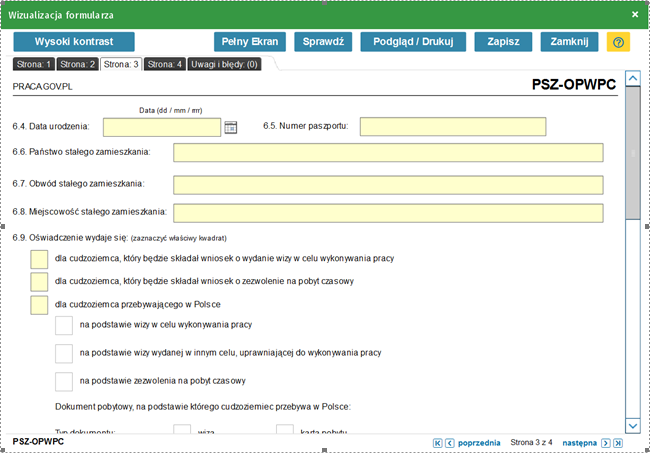The image size is (650, 453).
Task: Open the Uwagi i błędy: (0) tab
Action: click(x=224, y=64)
